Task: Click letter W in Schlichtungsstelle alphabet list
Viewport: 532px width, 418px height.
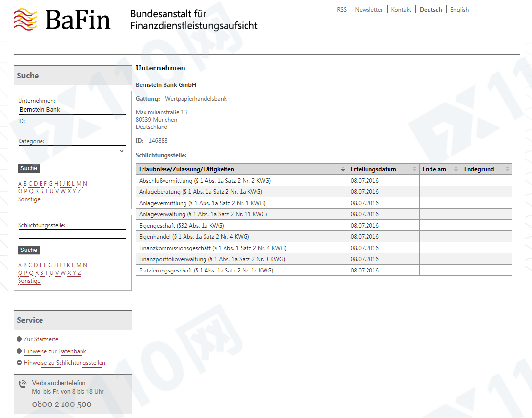Action: click(63, 273)
